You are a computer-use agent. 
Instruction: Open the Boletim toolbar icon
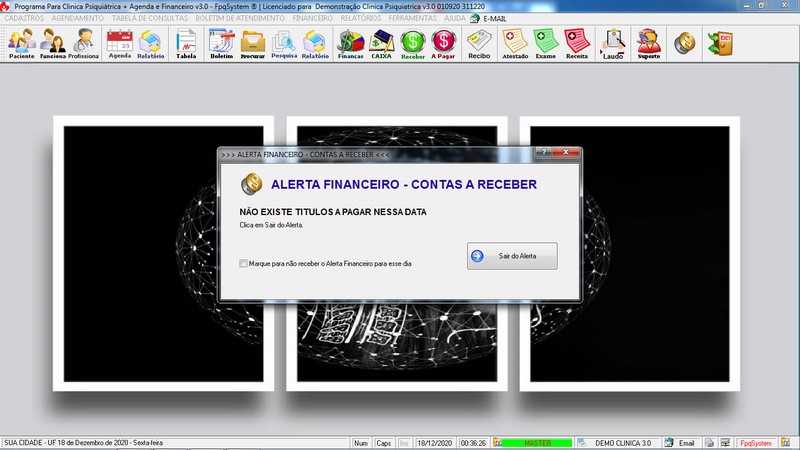click(x=221, y=44)
